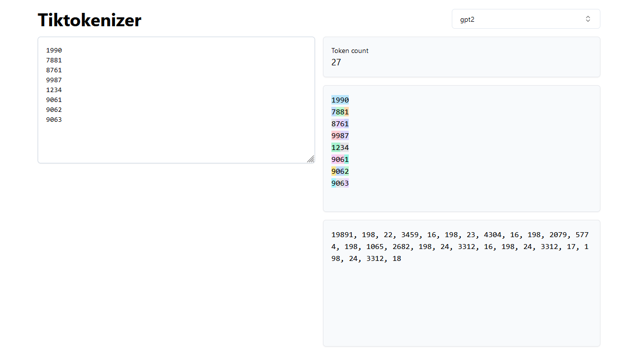Image resolution: width=644 pixels, height=352 pixels.
Task: Select the highlighted 9062 in the tokenized output
Action: [x=340, y=171]
